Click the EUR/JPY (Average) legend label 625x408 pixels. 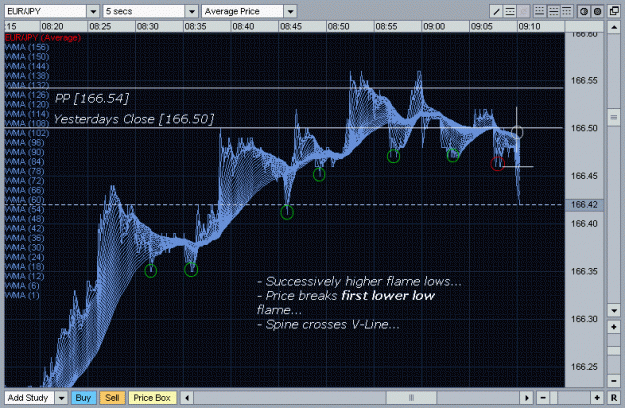click(x=43, y=37)
